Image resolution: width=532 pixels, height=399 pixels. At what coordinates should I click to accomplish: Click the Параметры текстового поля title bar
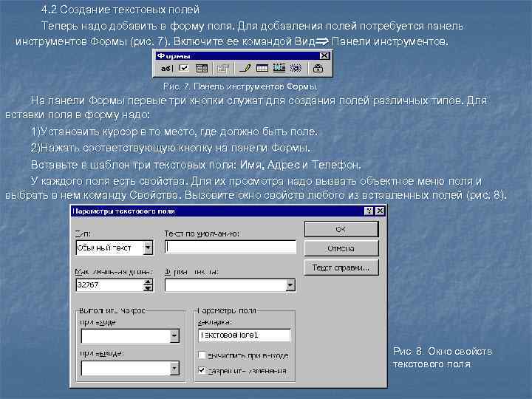point(217,211)
